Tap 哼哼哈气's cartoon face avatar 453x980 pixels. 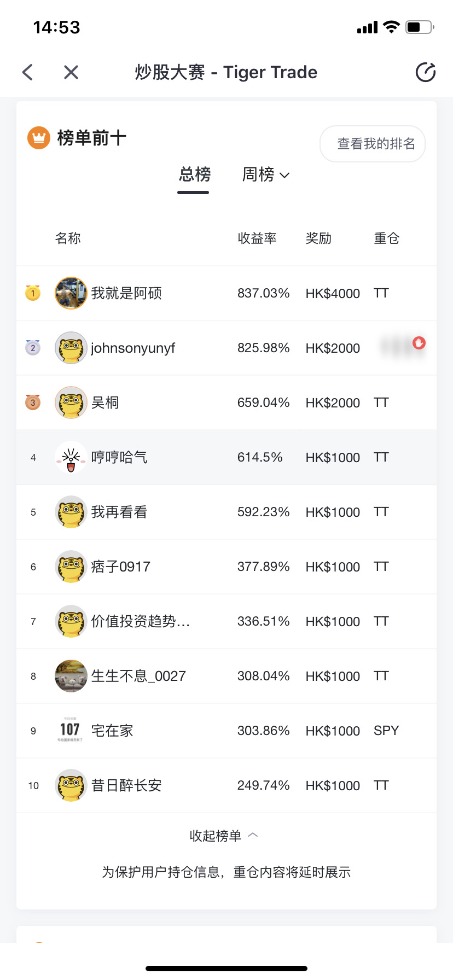(x=71, y=457)
